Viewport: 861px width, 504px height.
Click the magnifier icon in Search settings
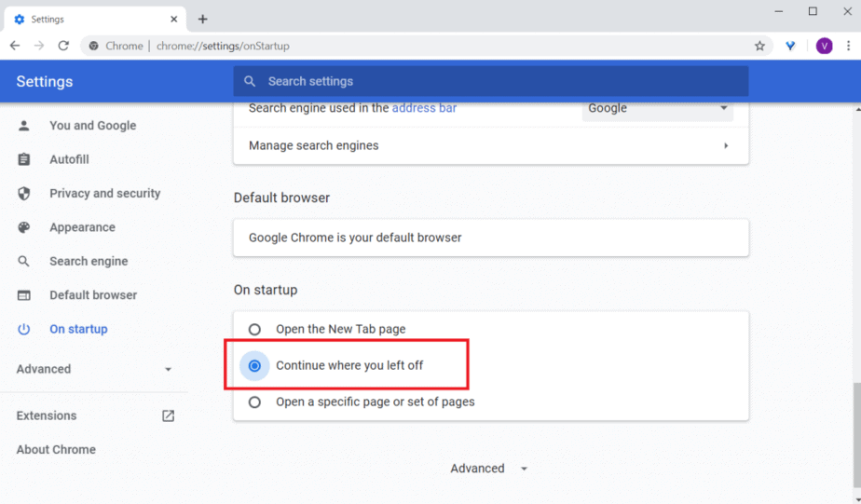pyautogui.click(x=250, y=81)
